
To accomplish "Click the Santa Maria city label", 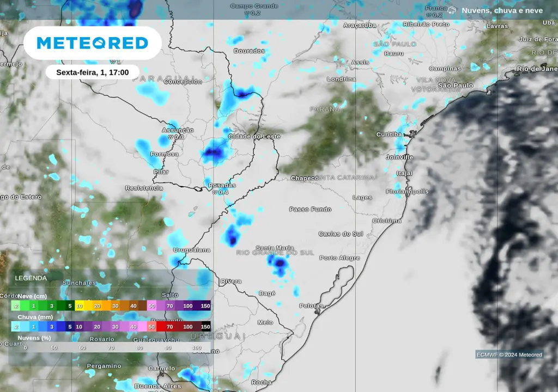I will [275, 248].
